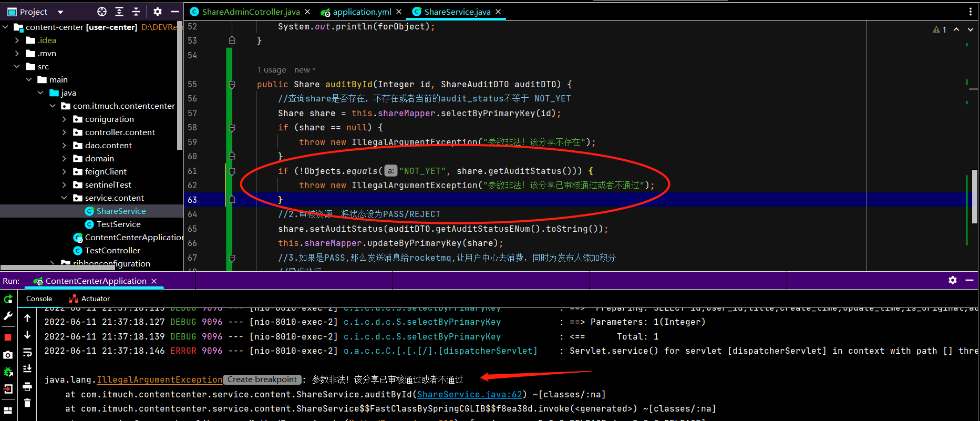The image size is (980, 421).
Task: Collapse the content-center project root
Action: pyautogui.click(x=6, y=27)
